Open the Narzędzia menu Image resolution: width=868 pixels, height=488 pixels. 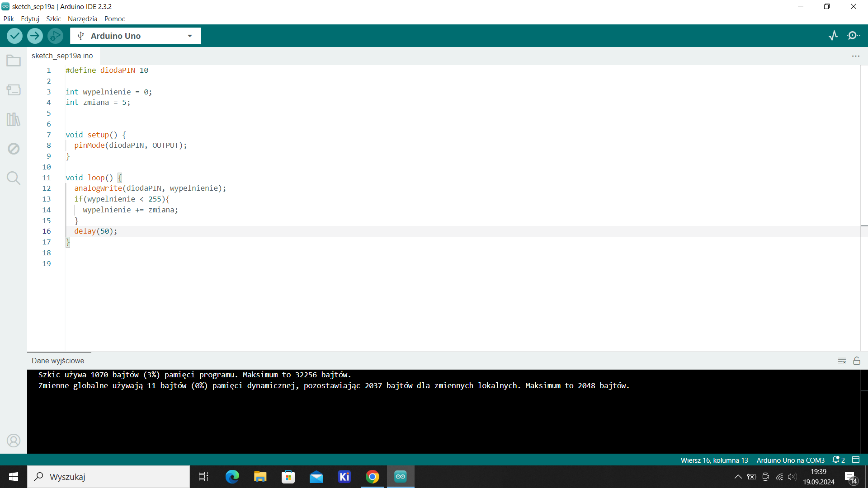coord(82,19)
